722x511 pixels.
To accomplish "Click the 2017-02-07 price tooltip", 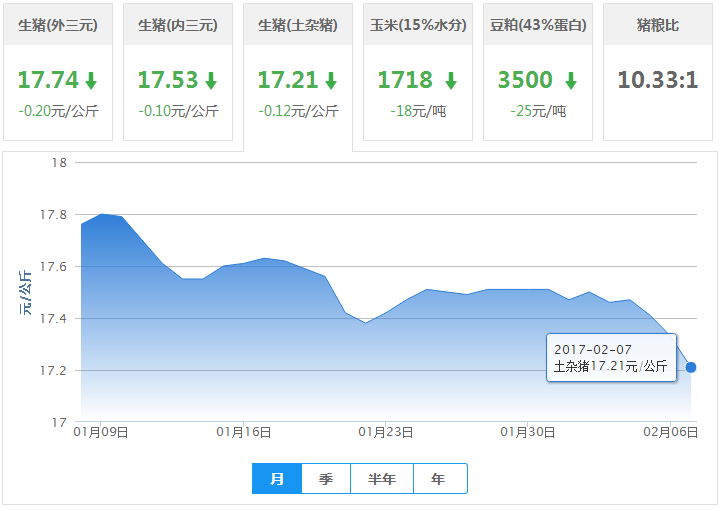I will pyautogui.click(x=611, y=358).
